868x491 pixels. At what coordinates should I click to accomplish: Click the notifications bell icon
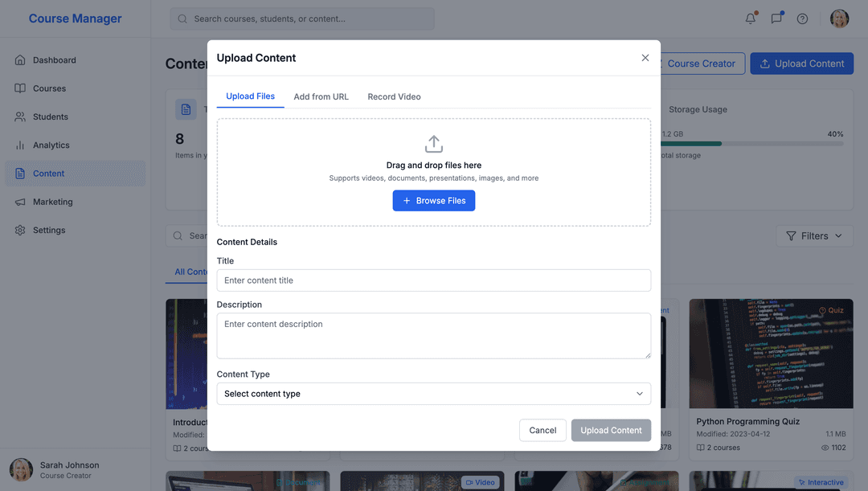[x=751, y=18]
